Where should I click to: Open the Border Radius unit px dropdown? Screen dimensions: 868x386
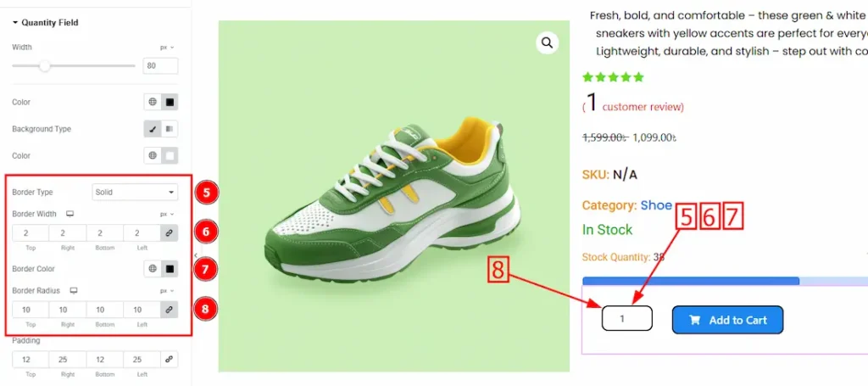coord(167,290)
